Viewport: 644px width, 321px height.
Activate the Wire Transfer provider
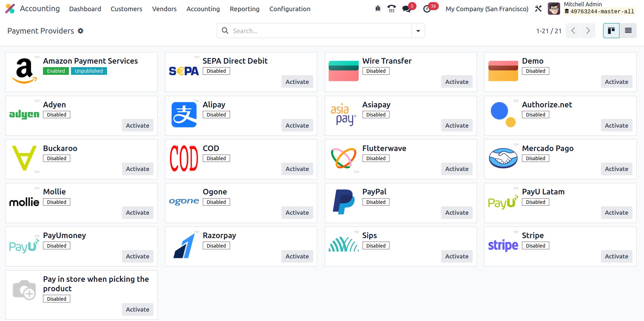[x=457, y=81]
